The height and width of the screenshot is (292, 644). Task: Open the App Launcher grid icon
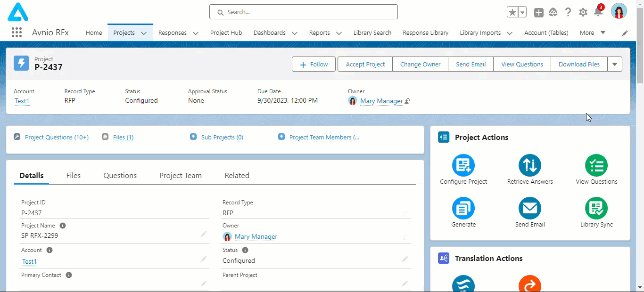17,32
